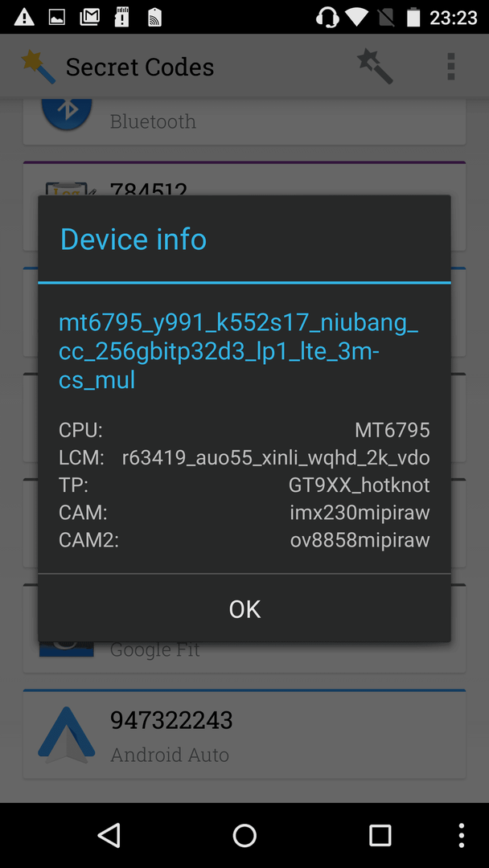This screenshot has width=489, height=868.
Task: Tap the Bluetooth icon in the list
Action: 67,114
